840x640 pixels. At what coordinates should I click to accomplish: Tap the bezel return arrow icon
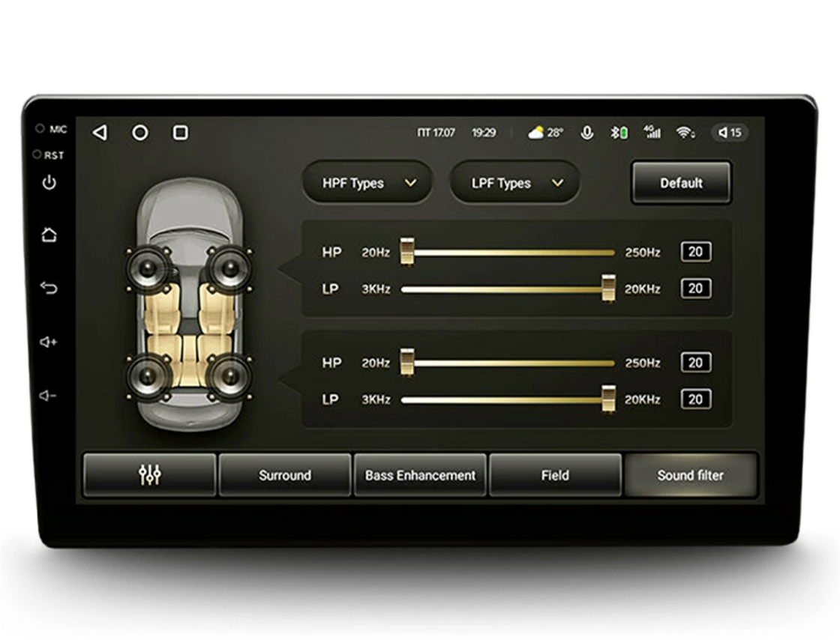pyautogui.click(x=49, y=288)
